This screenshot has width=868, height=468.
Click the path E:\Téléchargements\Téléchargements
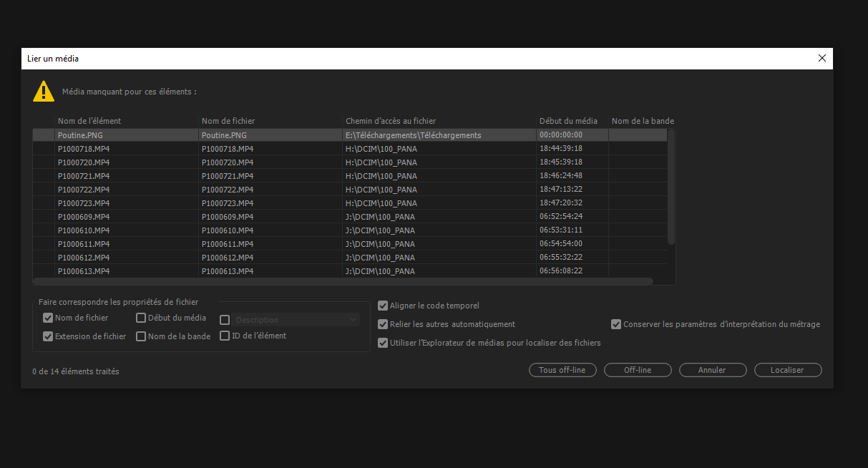tap(413, 135)
